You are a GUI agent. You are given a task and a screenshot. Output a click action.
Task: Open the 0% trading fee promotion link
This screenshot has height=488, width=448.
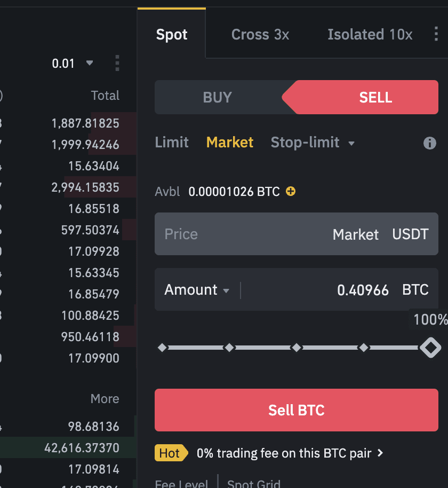(284, 453)
